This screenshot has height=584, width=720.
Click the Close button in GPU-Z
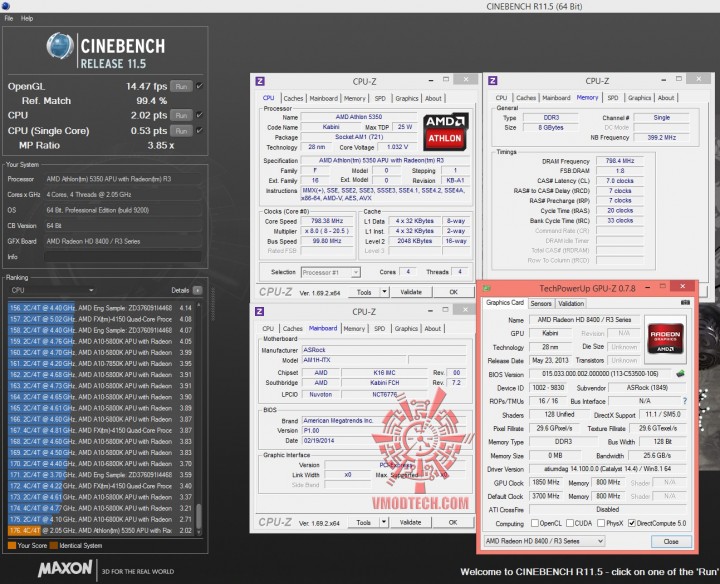pyautogui.click(x=671, y=541)
